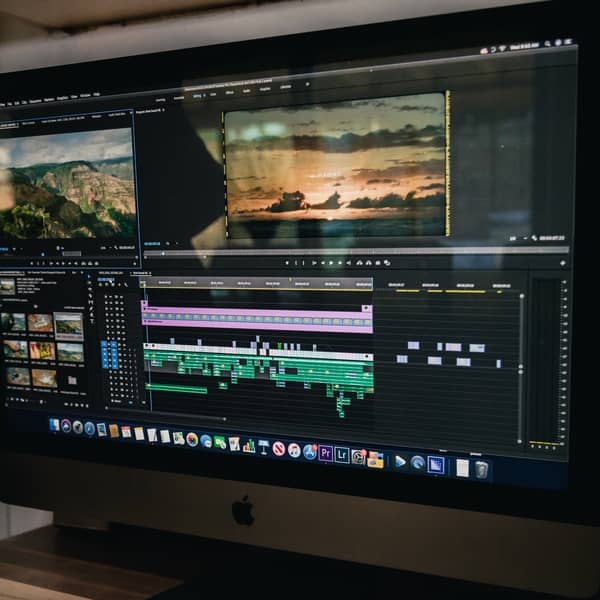Click the Finder icon in the Dock
This screenshot has height=600, width=600.
click(54, 425)
